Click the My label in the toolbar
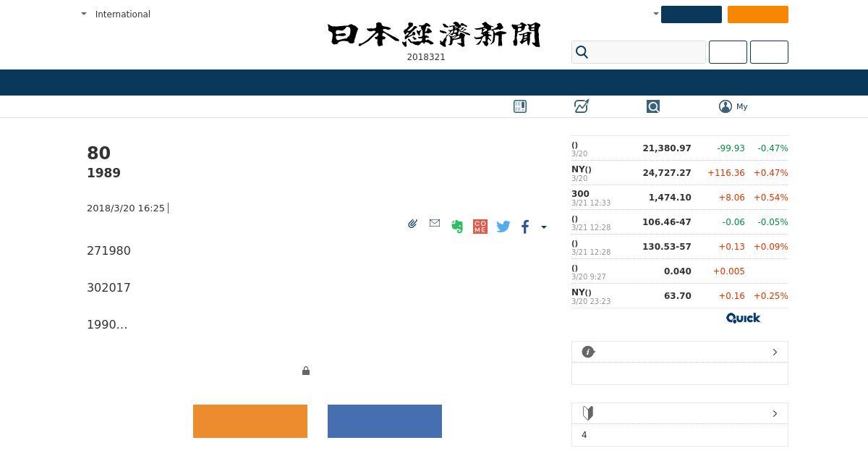This screenshot has height=456, width=868. (x=742, y=106)
